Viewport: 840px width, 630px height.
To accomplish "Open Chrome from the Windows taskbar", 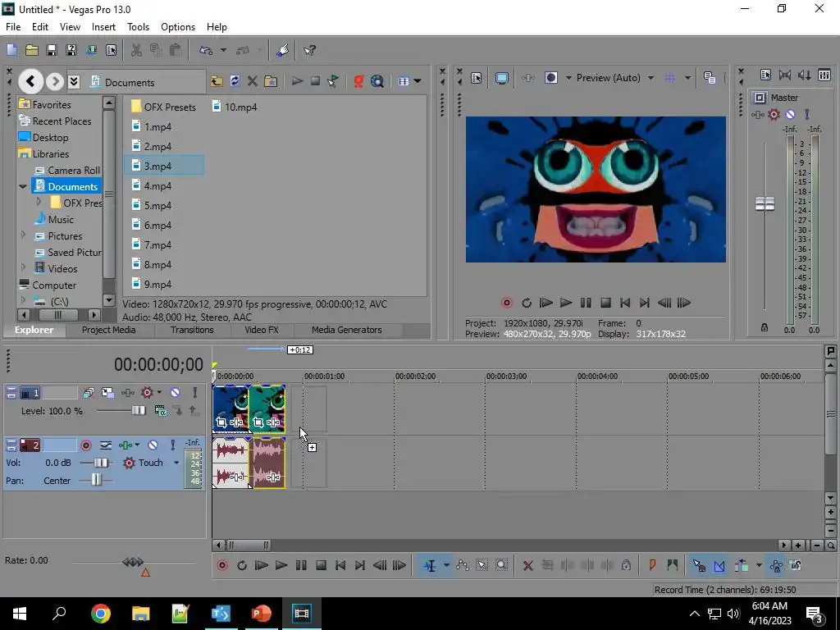I will (x=101, y=614).
